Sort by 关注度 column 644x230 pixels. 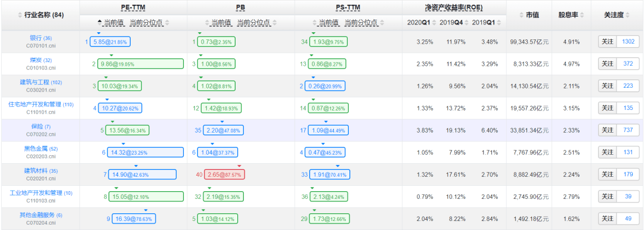point(617,15)
